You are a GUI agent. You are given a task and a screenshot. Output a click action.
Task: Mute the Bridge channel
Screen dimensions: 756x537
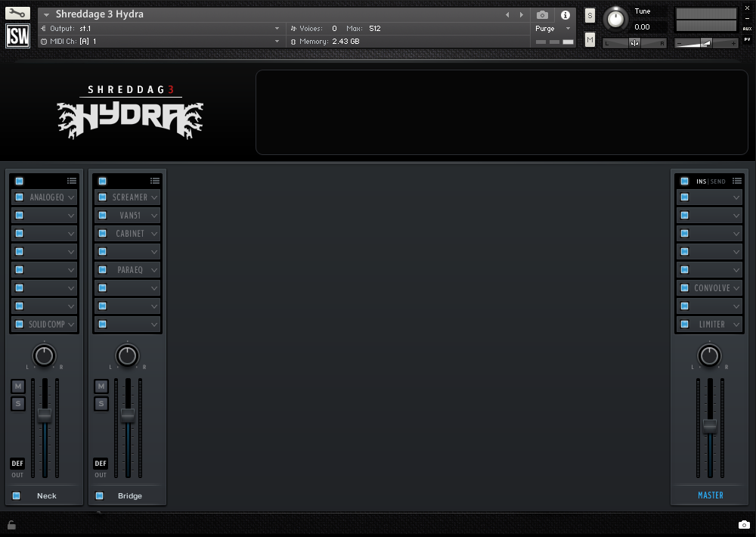(101, 386)
